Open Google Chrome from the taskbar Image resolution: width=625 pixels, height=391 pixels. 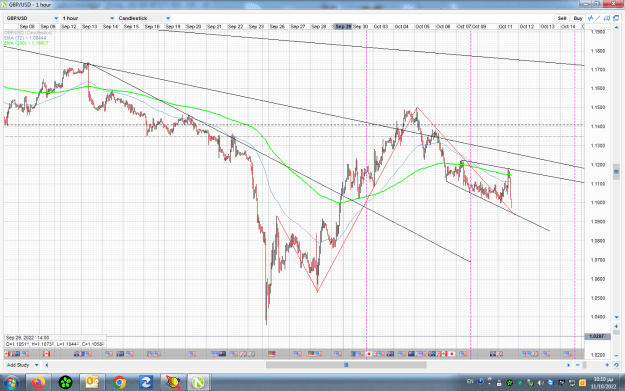coord(119,383)
